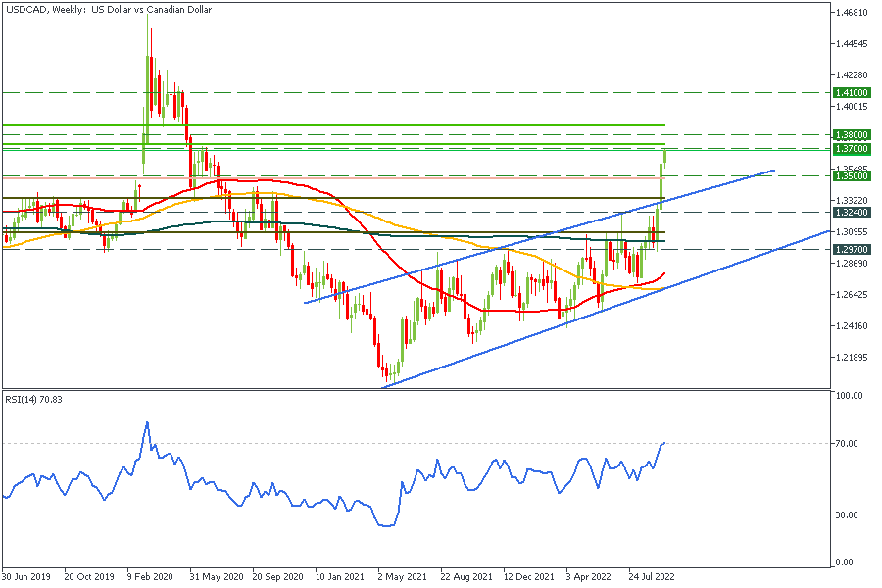Viewport: 882px width, 588px height.
Task: Select the 10 Jan 2021 date label
Action: [340, 577]
